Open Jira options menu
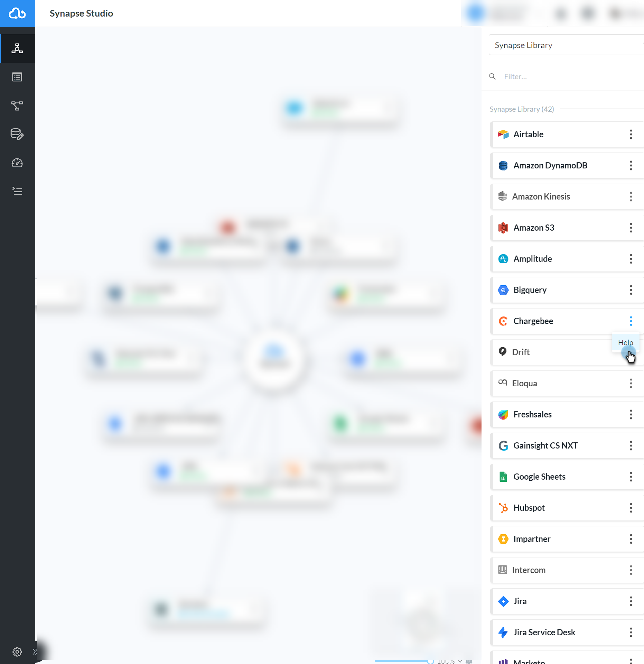 point(631,601)
